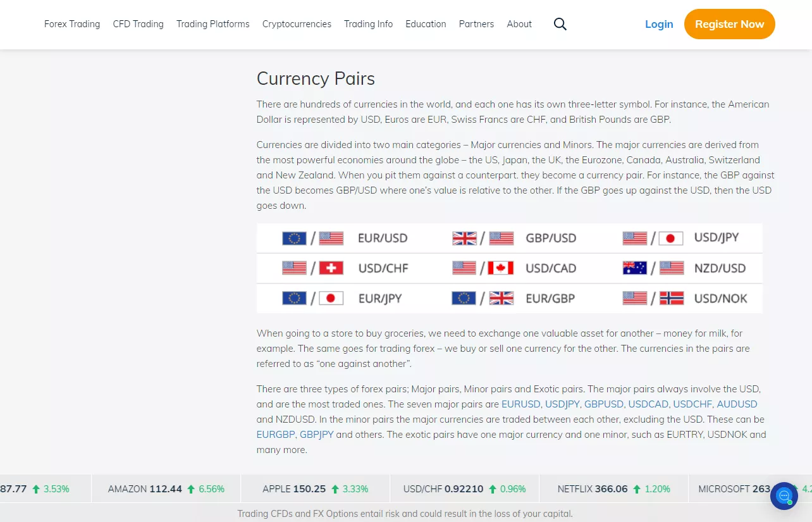Expand the Education menu

point(426,24)
